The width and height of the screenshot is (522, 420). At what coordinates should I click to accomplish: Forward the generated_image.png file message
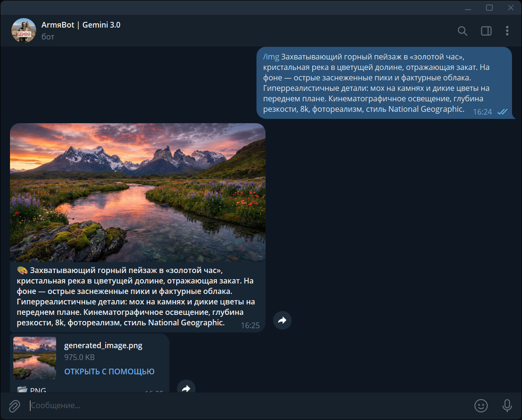[x=186, y=388]
